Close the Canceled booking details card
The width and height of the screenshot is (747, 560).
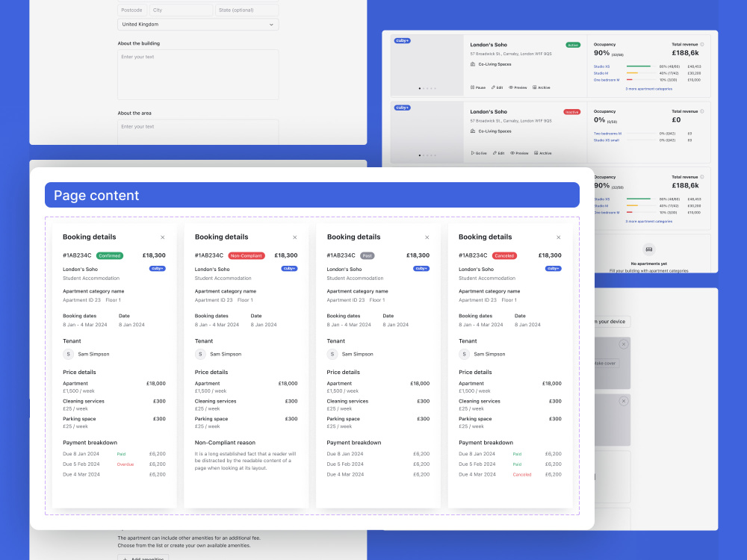559,237
